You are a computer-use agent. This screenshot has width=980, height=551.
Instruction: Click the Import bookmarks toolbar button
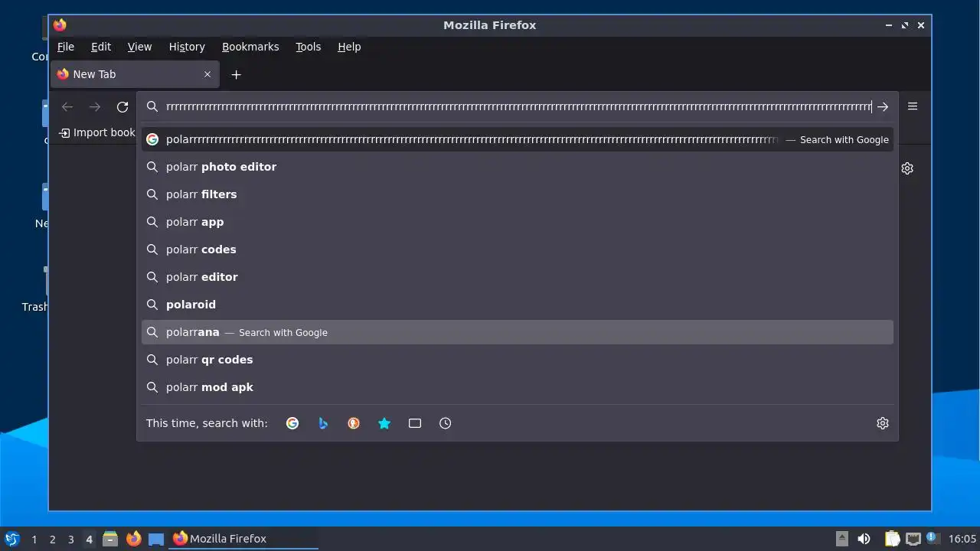point(97,132)
